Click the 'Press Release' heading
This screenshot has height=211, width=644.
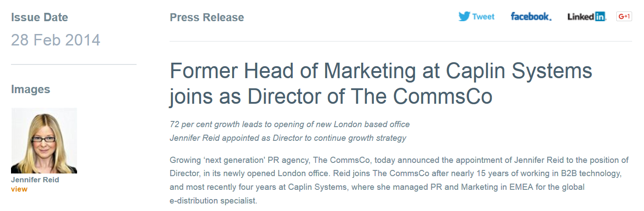click(x=207, y=18)
